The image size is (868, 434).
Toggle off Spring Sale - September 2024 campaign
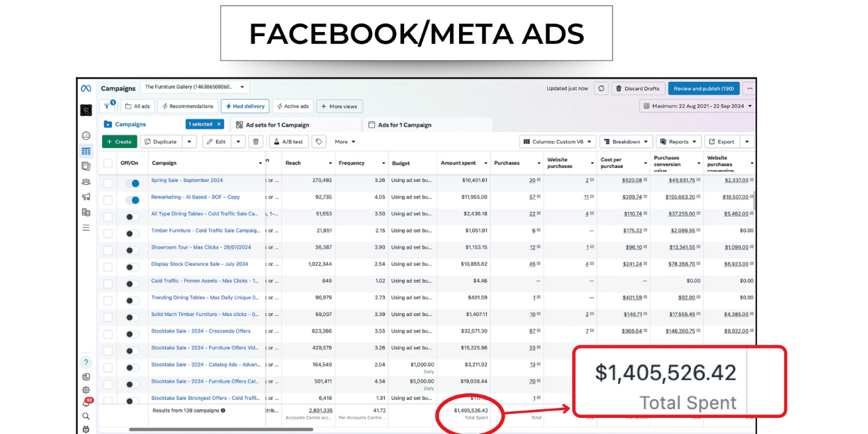tap(132, 183)
